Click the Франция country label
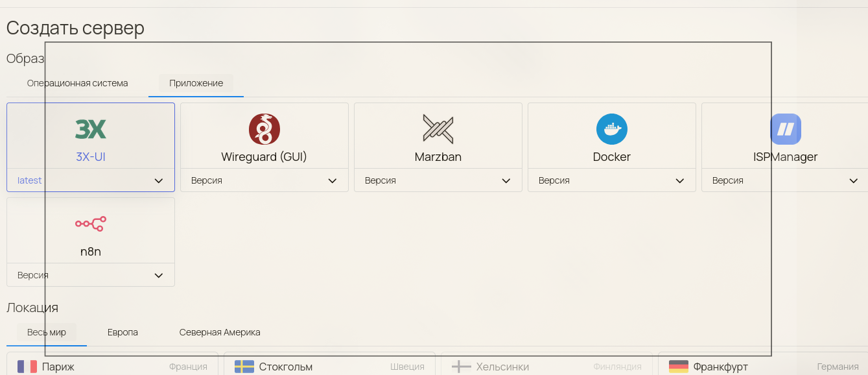 pos(189,367)
